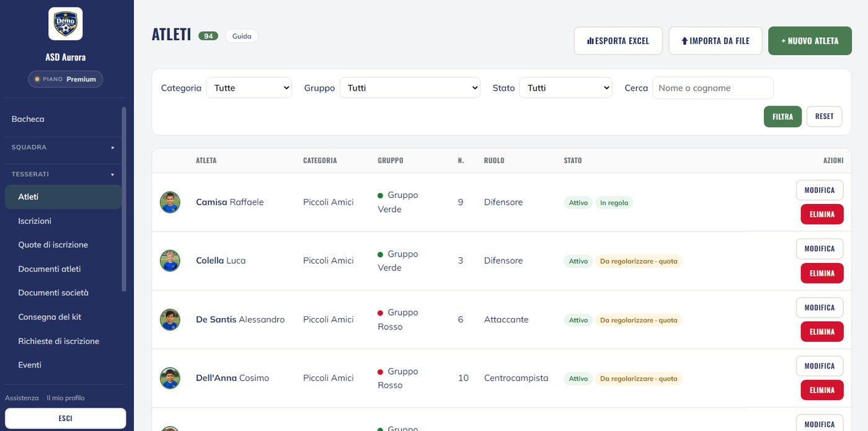Click Elimina for De Santis Alessandro

822,332
